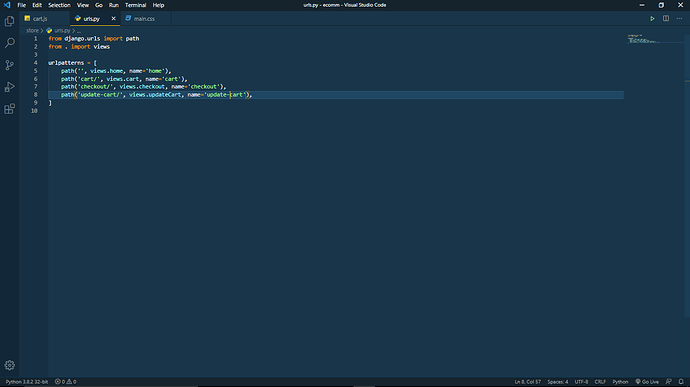Open the Terminal menu
Image resolution: width=690 pixels, height=387 pixels.
136,5
